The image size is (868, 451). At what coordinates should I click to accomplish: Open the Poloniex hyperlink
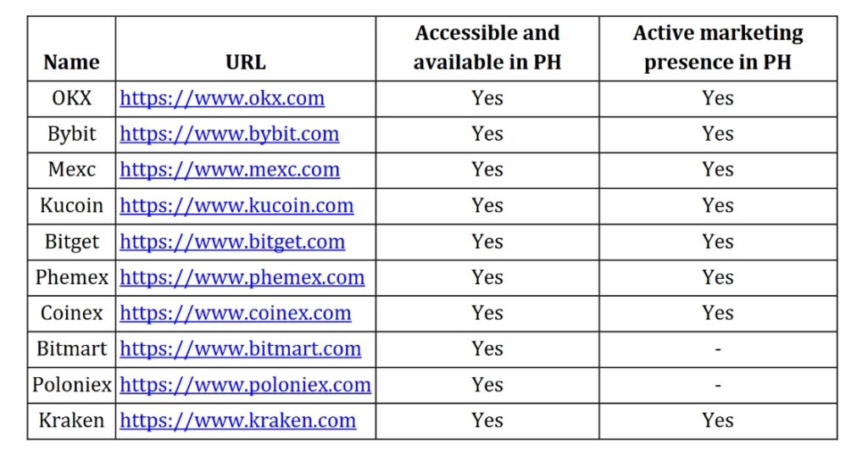tap(245, 385)
